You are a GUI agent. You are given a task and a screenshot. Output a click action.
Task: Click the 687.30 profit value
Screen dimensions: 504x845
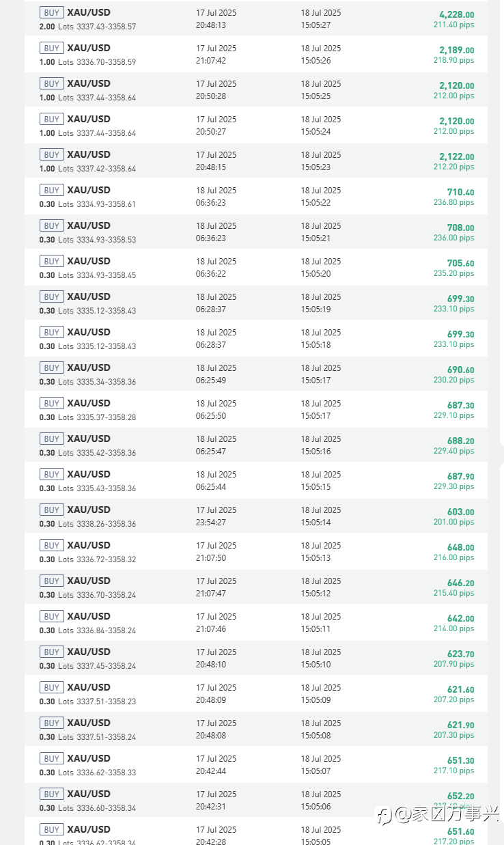click(x=460, y=405)
